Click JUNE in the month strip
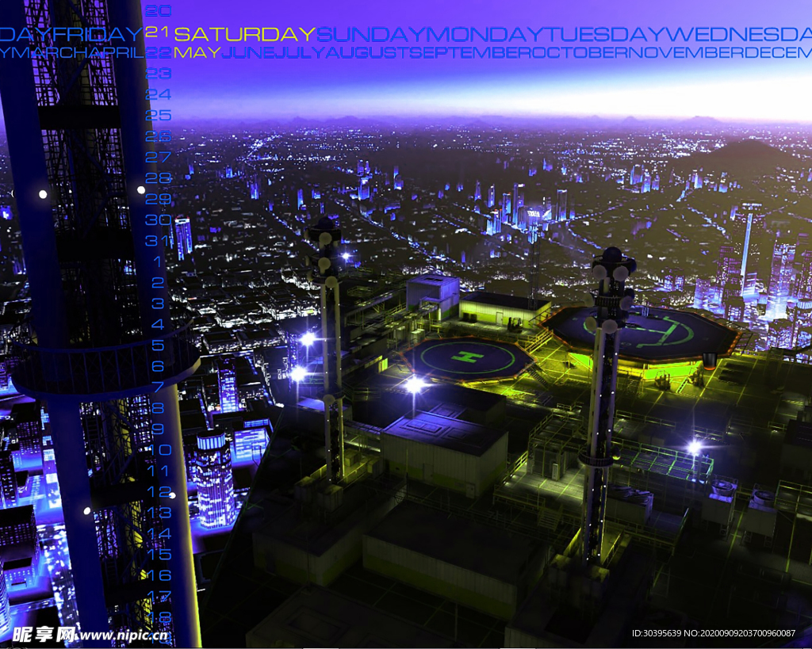Viewport: 812px width, 649px height. [248, 53]
